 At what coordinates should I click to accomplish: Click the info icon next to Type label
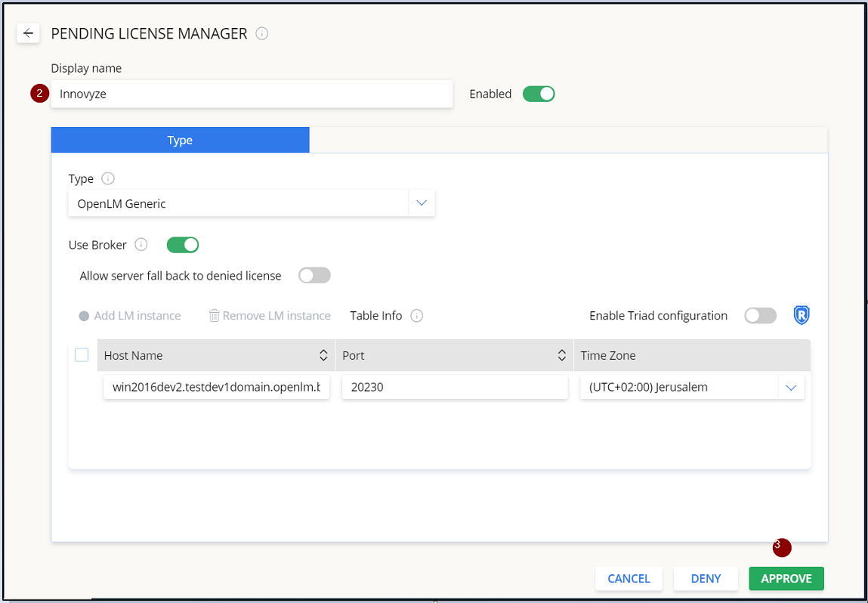click(108, 179)
